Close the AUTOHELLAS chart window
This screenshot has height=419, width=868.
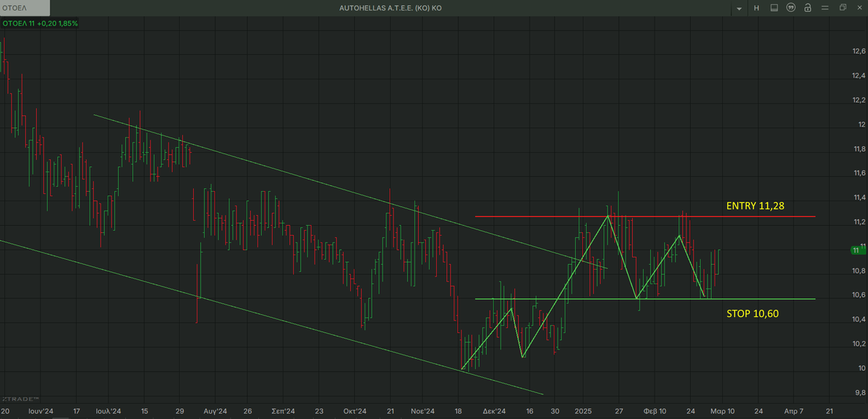[859, 8]
